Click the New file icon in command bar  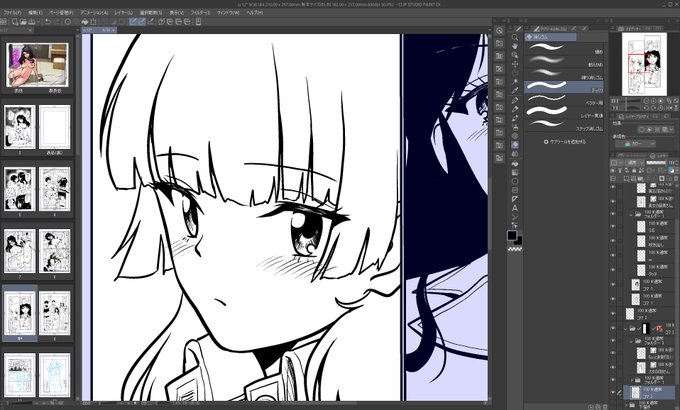(16, 21)
